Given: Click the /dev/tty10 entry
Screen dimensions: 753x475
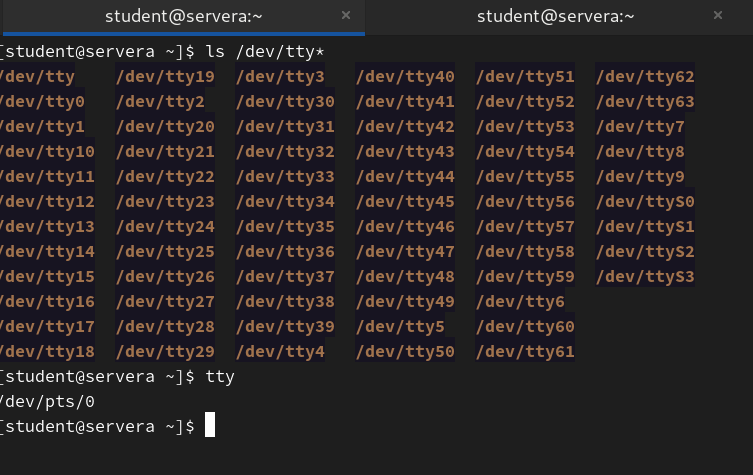Looking at the screenshot, I should pos(47,151).
